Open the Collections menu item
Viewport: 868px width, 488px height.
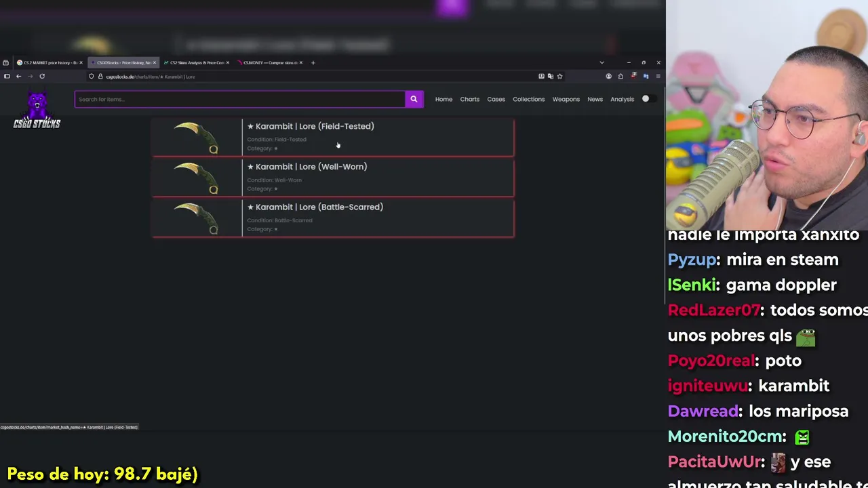pyautogui.click(x=528, y=99)
